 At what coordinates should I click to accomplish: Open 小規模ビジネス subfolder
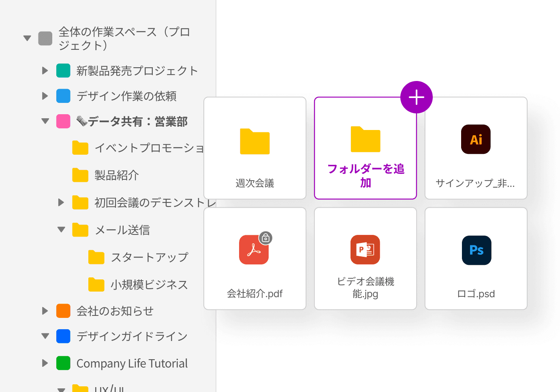pos(149,284)
